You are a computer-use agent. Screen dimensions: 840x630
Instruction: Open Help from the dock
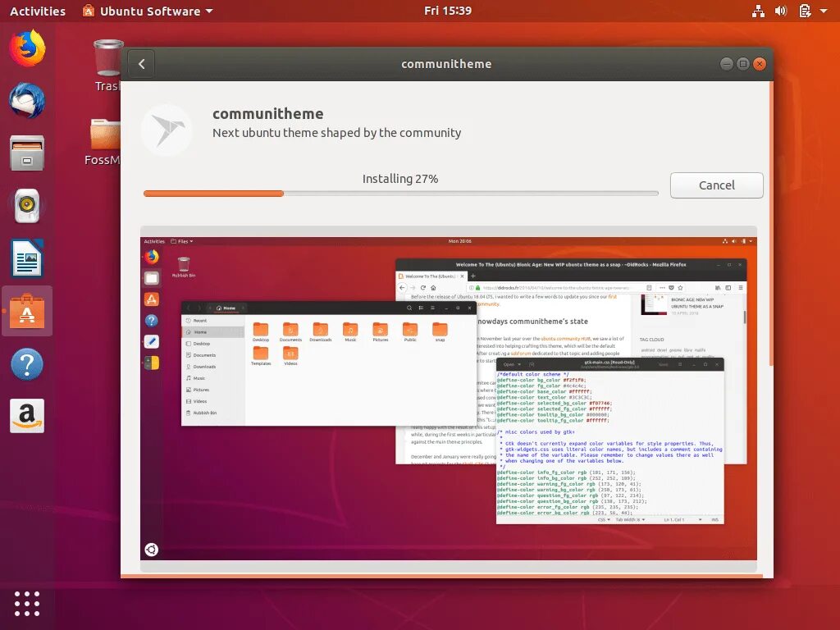27,364
